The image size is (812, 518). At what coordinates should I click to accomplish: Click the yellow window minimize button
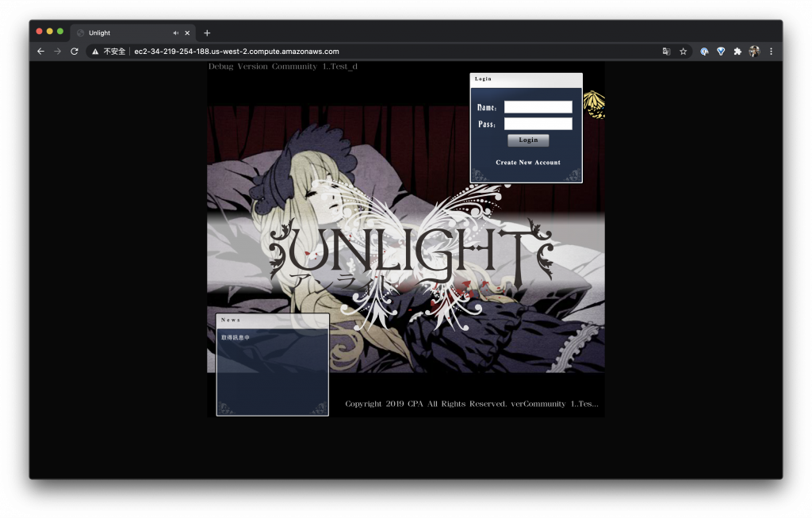pos(50,32)
